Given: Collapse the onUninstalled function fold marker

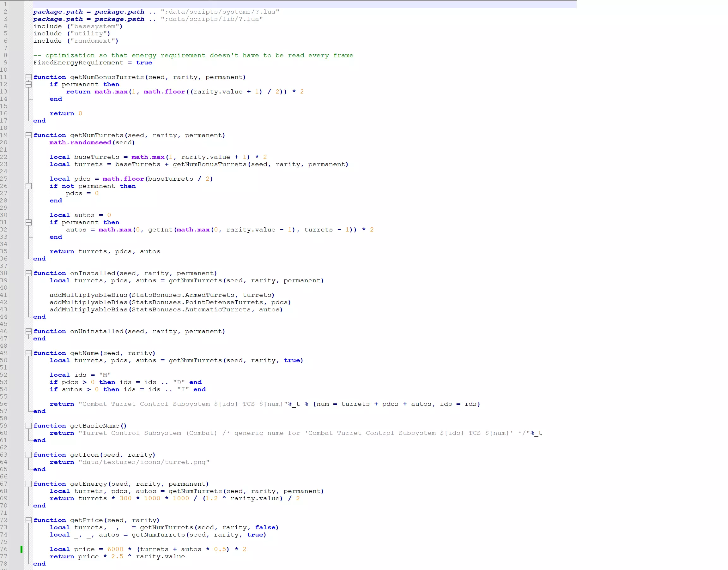Looking at the screenshot, I should tap(29, 331).
